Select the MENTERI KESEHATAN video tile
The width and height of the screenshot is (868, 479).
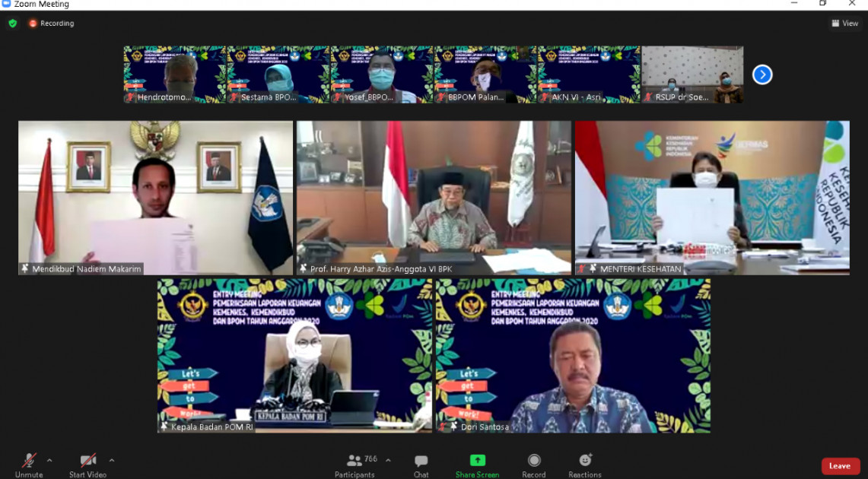pos(712,198)
